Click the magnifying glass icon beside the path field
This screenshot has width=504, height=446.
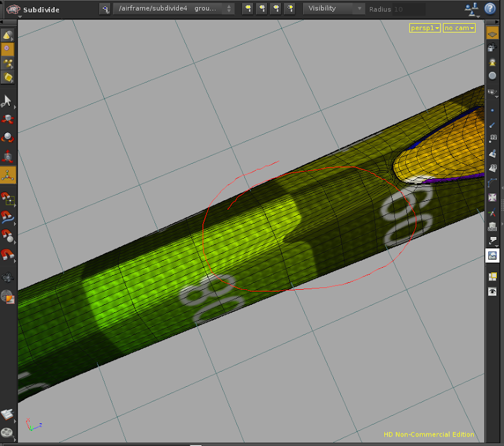click(105, 9)
